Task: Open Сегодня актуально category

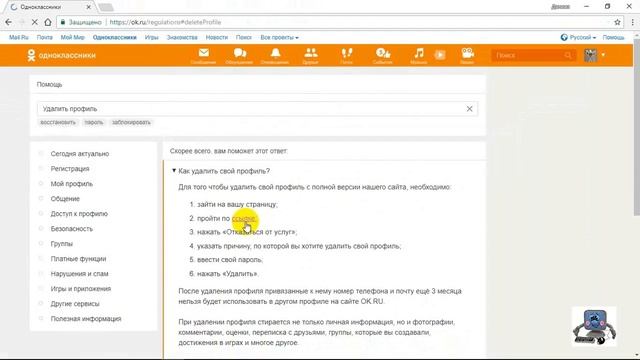Action: tap(80, 154)
